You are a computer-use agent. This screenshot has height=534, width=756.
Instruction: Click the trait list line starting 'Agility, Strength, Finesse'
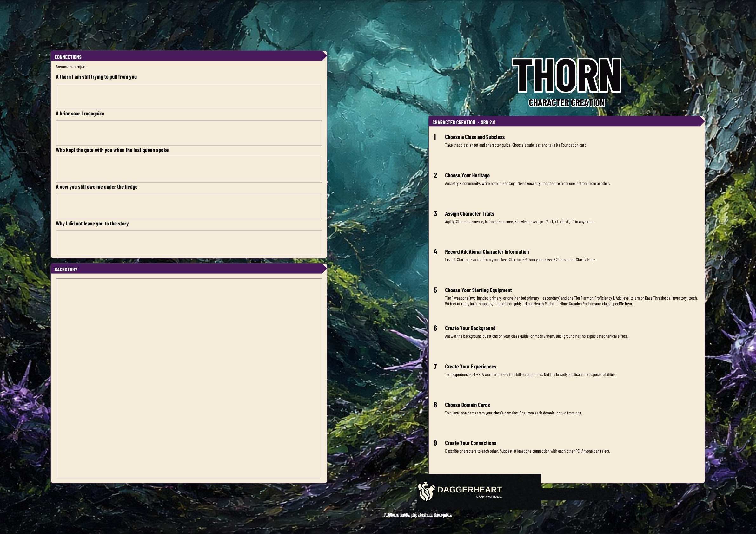click(x=520, y=222)
